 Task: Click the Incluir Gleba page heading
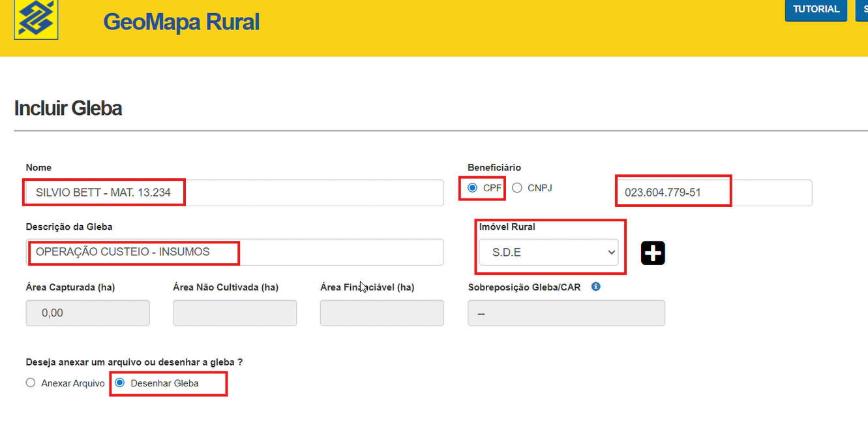pos(68,108)
